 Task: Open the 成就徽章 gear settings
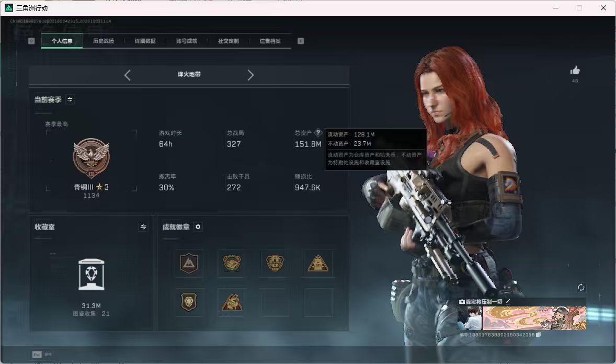(x=198, y=227)
